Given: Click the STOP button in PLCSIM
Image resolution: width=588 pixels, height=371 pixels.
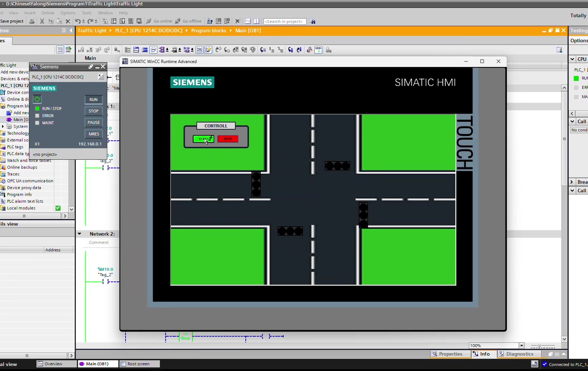Looking at the screenshot, I should pyautogui.click(x=93, y=111).
